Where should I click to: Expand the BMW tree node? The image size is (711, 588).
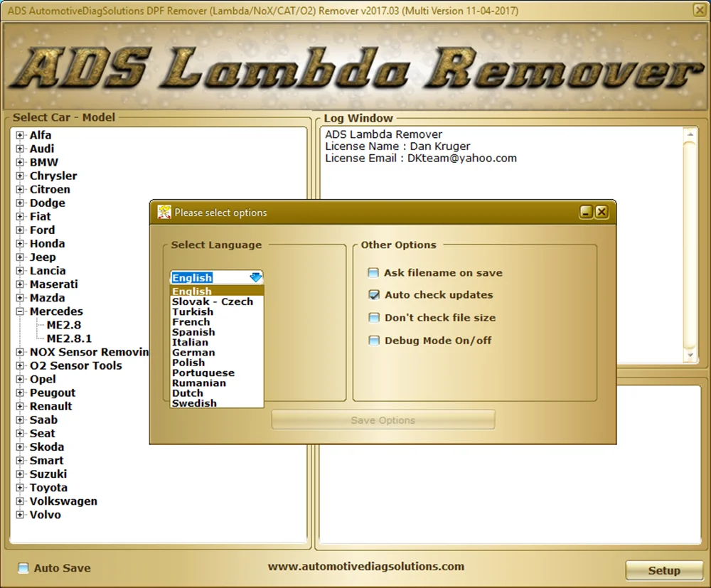pyautogui.click(x=19, y=162)
